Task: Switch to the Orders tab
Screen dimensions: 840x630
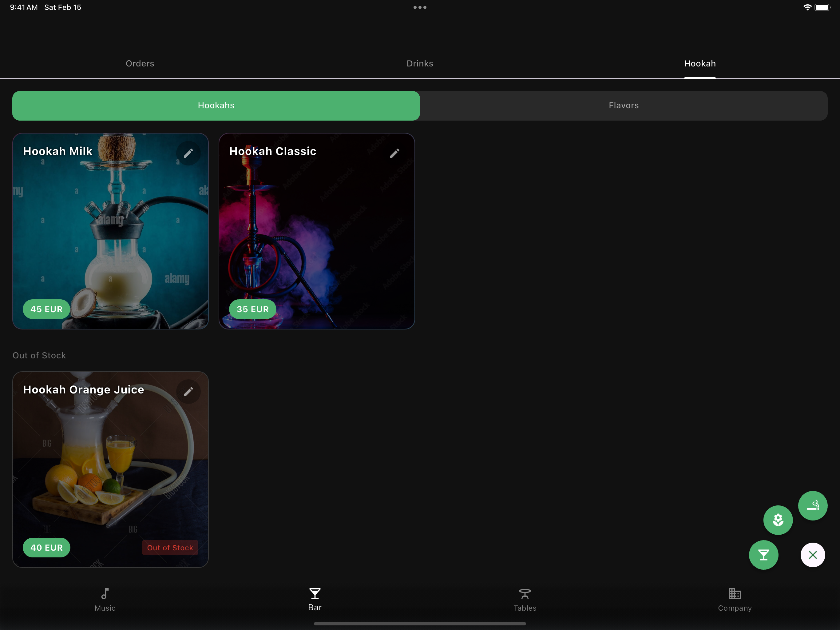Action: (140, 63)
